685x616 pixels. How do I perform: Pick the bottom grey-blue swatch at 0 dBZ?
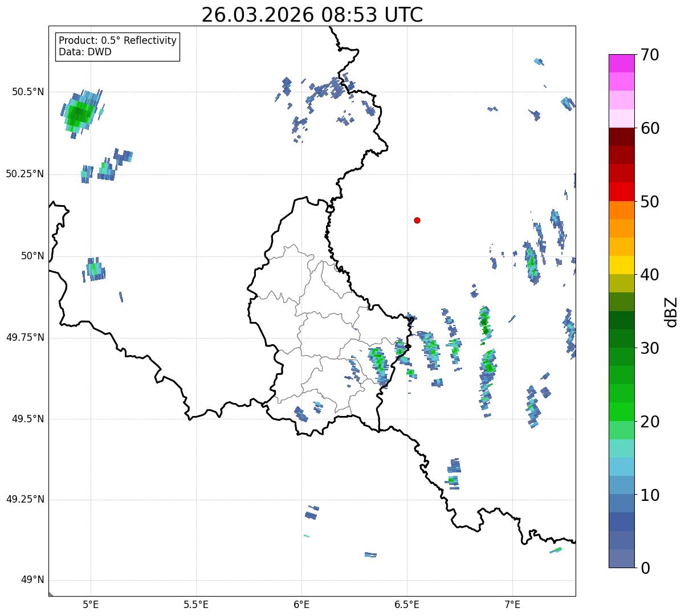pos(621,558)
